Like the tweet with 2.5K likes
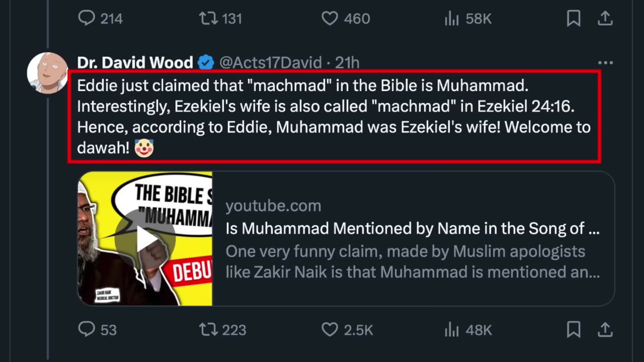Image resolution: width=644 pixels, height=362 pixels. [330, 329]
